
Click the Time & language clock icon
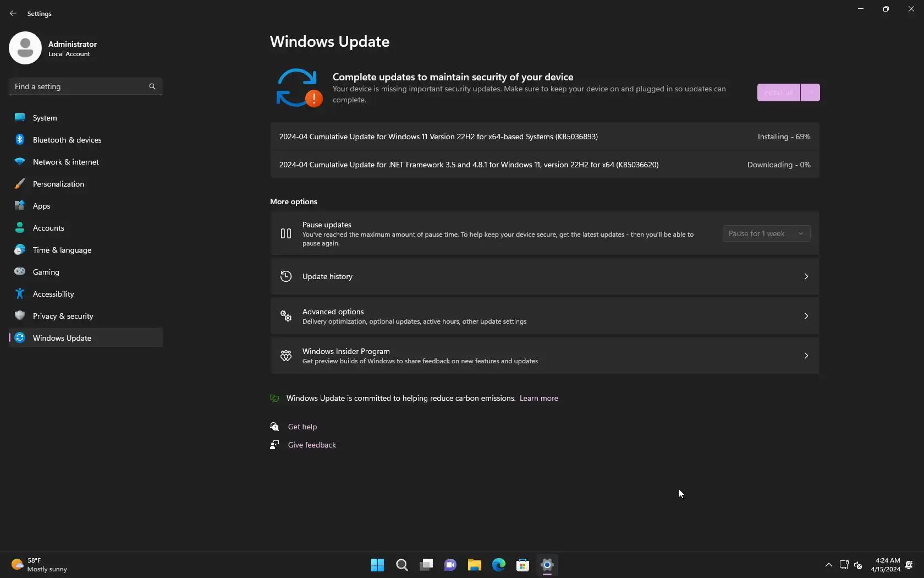[x=20, y=250]
